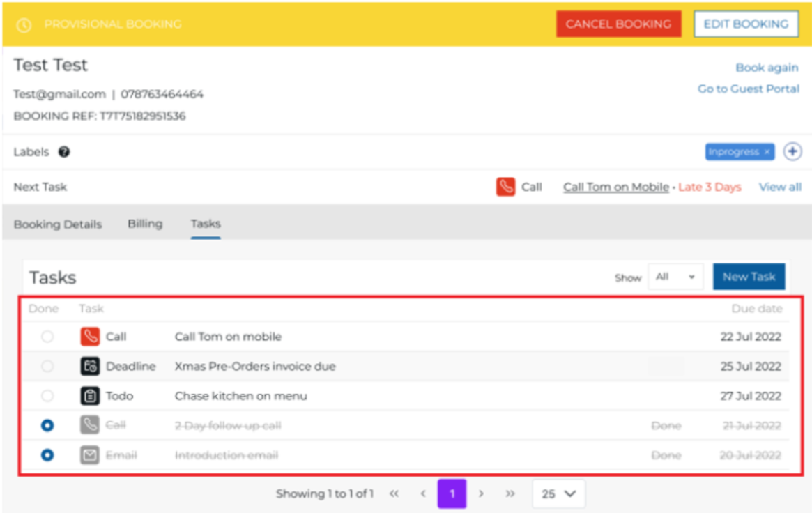The width and height of the screenshot is (812, 513).
Task: Open the Show All filter dropdown
Action: click(x=675, y=277)
